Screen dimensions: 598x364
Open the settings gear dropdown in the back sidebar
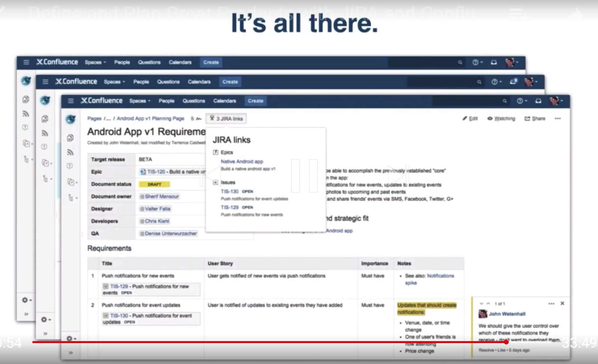tap(27, 300)
